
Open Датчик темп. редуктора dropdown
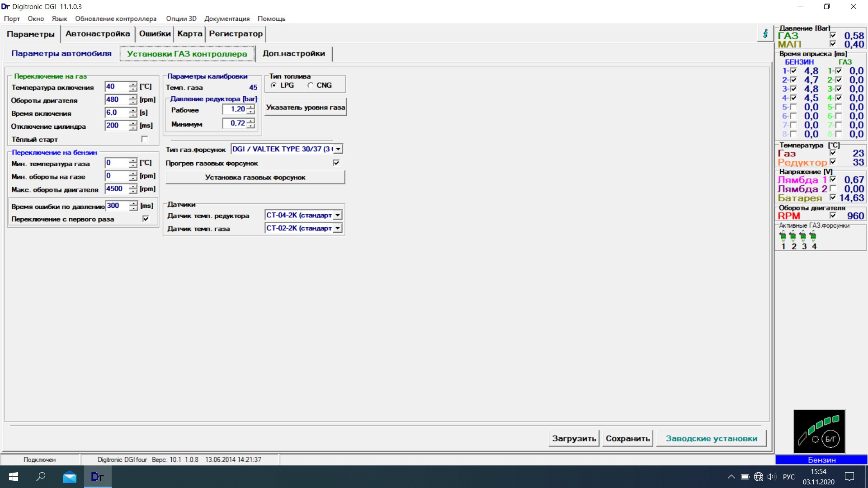(338, 215)
